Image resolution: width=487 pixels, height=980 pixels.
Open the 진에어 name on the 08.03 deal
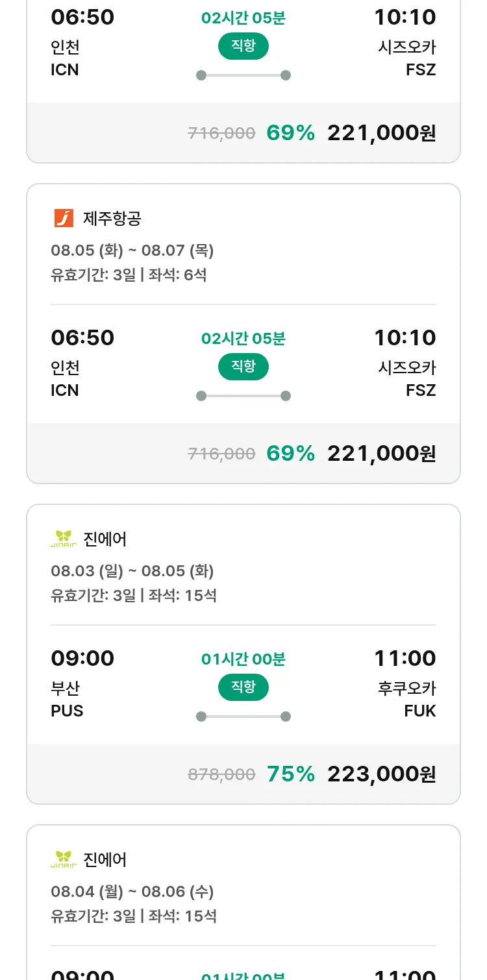pos(105,539)
